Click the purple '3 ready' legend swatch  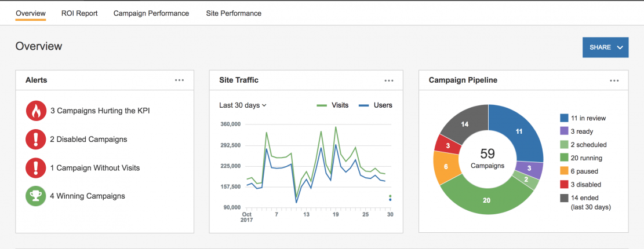click(564, 131)
